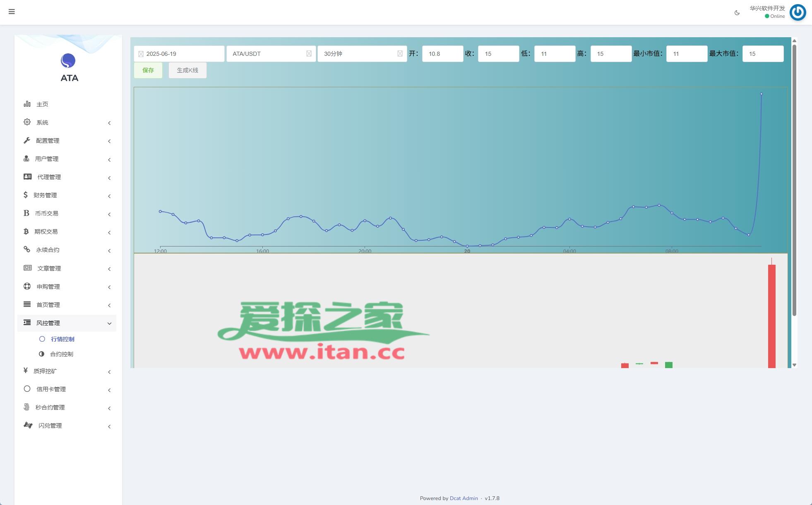This screenshot has height=505, width=812.
Task: Collapse the 风控管理 menu chevron
Action: click(x=109, y=323)
